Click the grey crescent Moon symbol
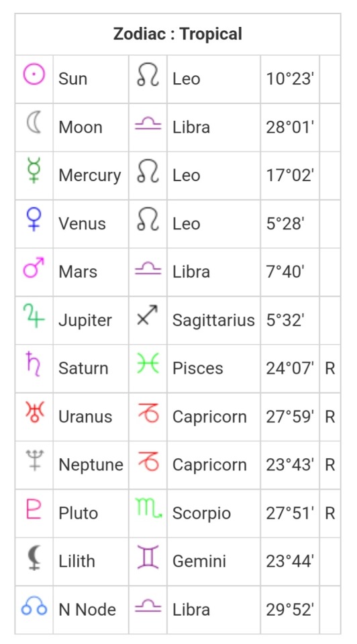 click(x=34, y=123)
